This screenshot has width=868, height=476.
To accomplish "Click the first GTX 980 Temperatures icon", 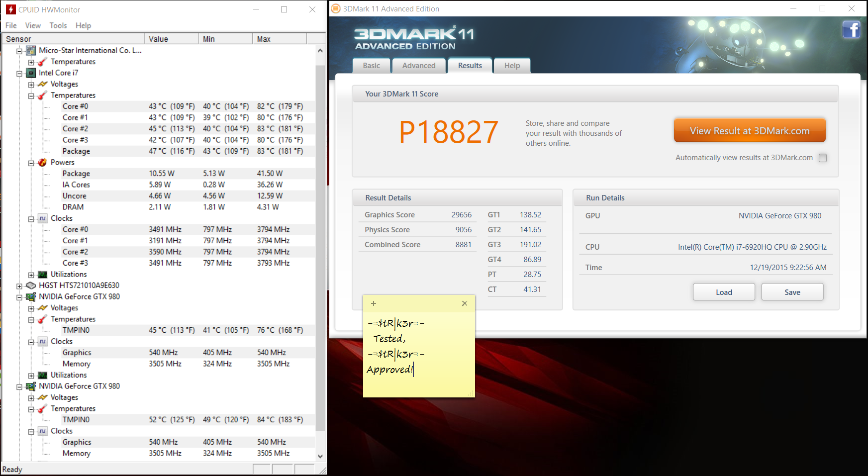I will 43,319.
